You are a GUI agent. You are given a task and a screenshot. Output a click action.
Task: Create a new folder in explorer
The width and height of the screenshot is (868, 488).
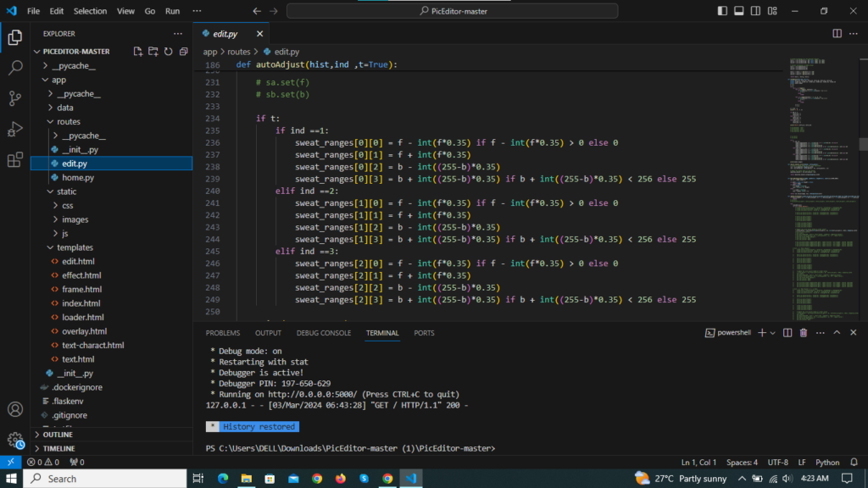[153, 52]
